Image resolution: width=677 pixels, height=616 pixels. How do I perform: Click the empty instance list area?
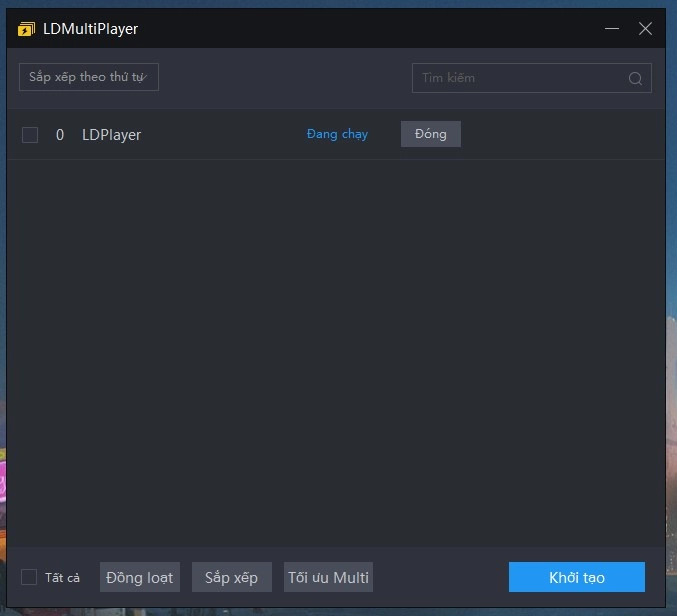pyautogui.click(x=335, y=350)
